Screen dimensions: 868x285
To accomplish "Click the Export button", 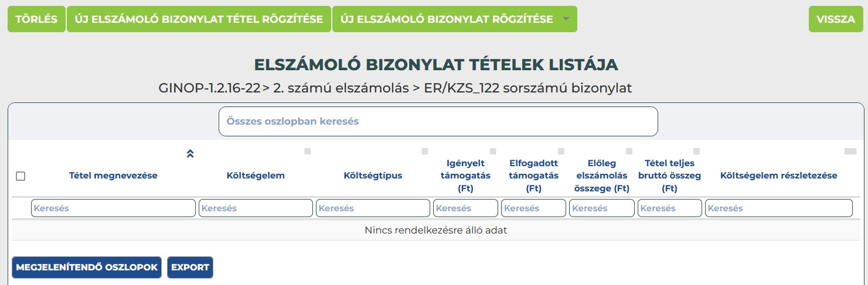I will pos(190,267).
